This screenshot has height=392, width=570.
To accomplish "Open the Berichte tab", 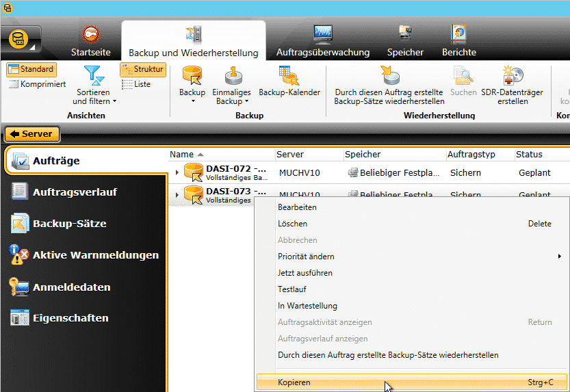I will tap(458, 41).
